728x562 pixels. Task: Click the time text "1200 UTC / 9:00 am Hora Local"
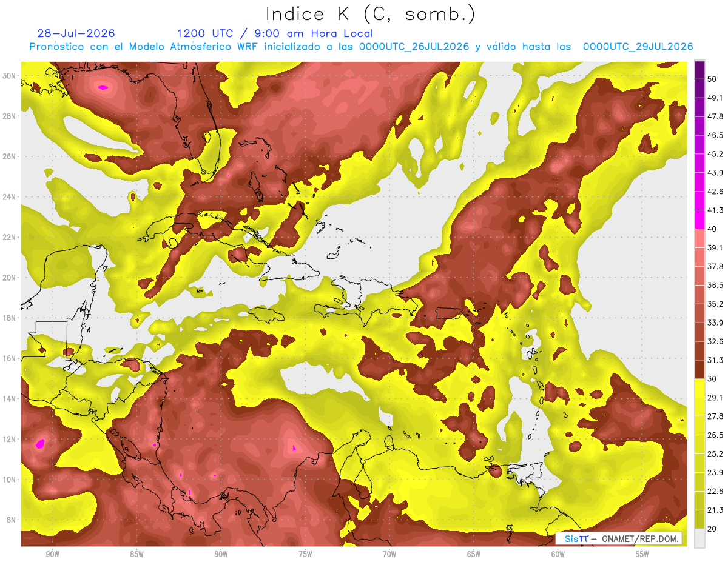click(x=275, y=33)
